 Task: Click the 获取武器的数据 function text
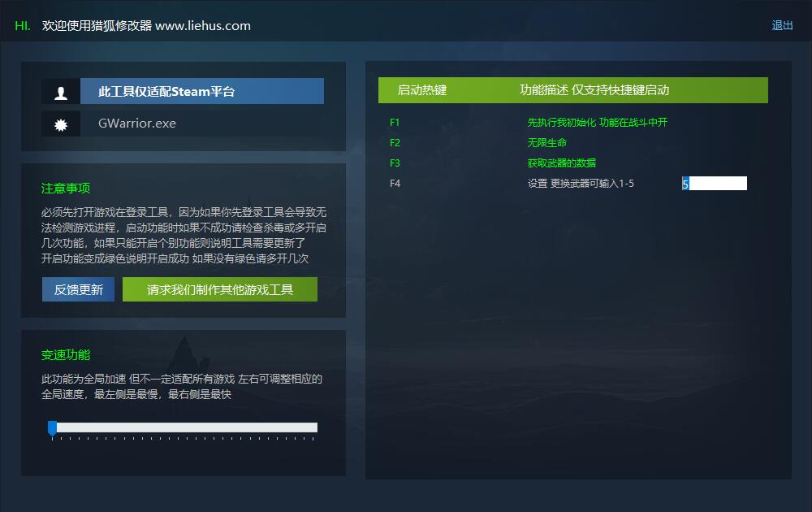point(561,163)
